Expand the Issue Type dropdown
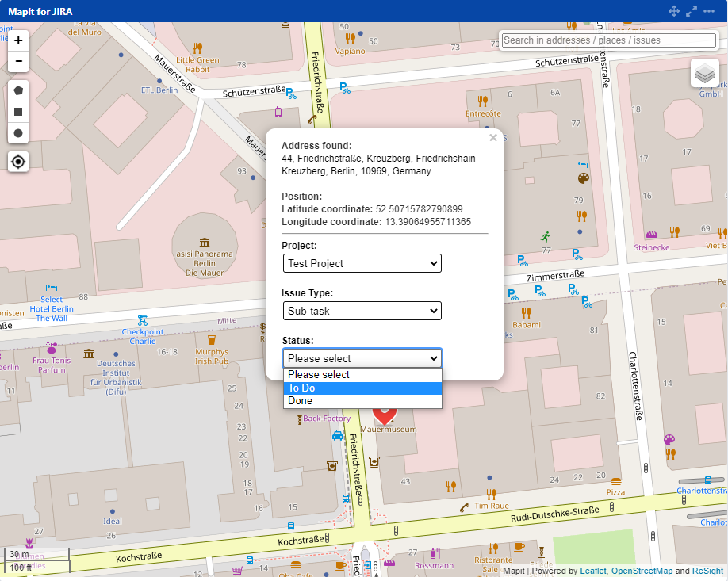The image size is (728, 581). click(x=362, y=311)
